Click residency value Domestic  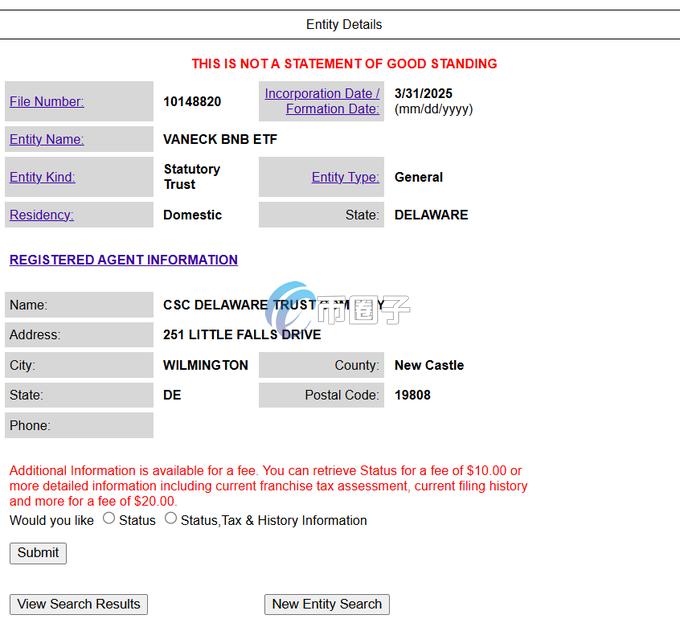click(x=193, y=215)
